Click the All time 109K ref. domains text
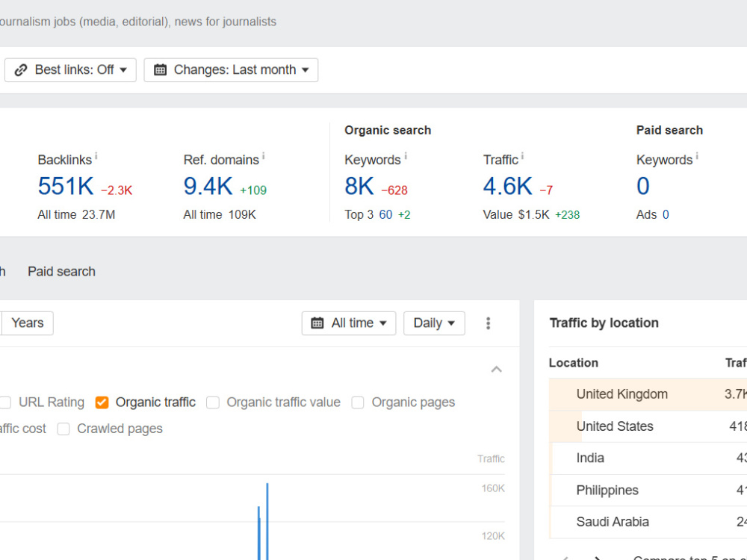 click(220, 215)
